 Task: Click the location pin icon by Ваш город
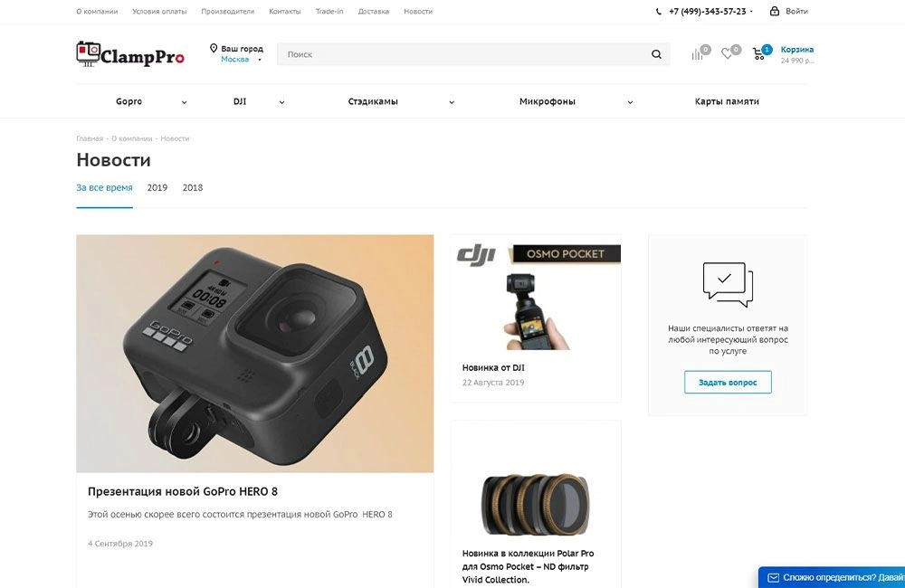click(x=214, y=49)
